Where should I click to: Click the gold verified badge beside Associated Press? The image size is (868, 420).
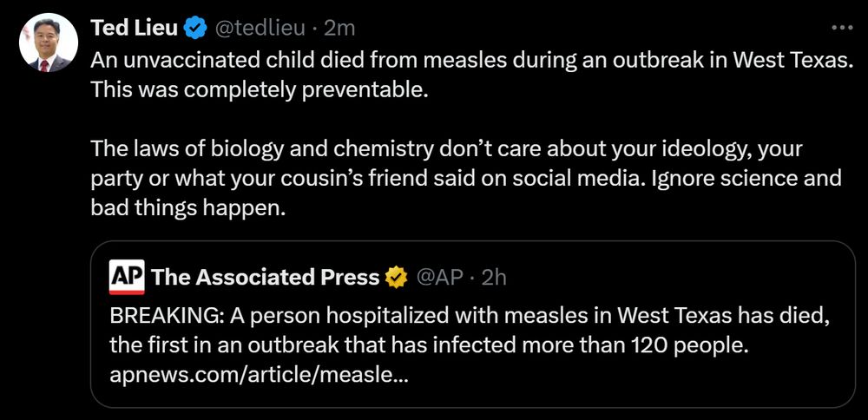(x=397, y=278)
